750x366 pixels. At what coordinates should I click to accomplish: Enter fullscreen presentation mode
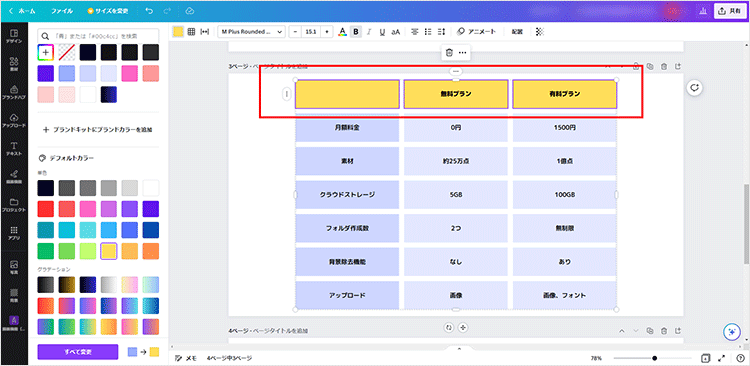pos(722,358)
